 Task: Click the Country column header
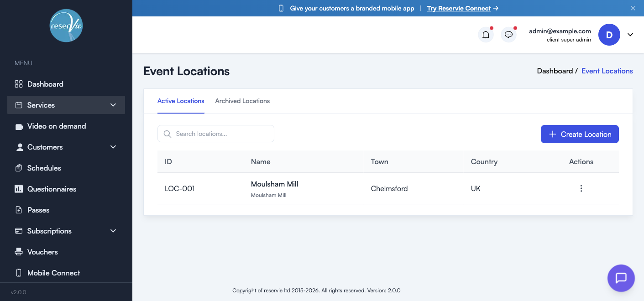point(484,161)
